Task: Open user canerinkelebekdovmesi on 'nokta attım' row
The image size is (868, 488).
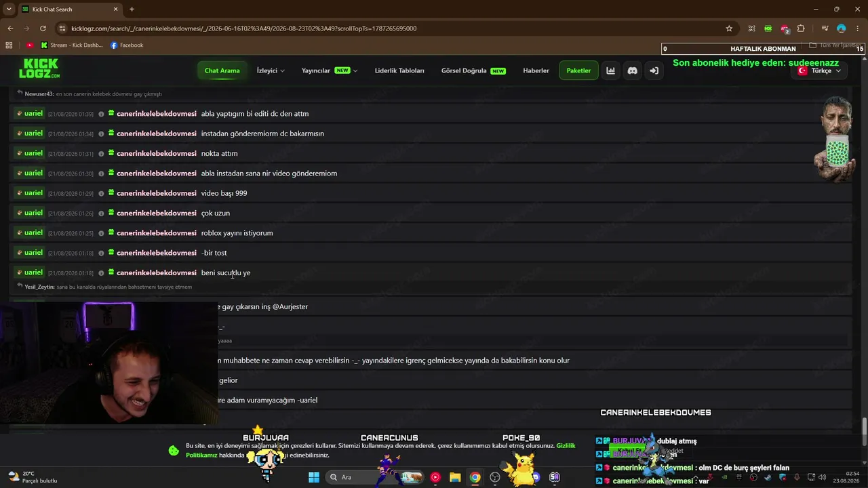Action: coord(157,153)
